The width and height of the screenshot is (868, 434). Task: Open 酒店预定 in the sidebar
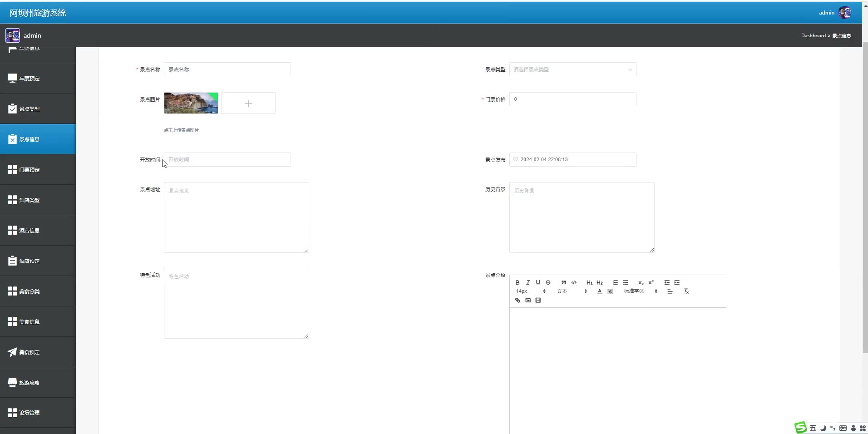38,261
